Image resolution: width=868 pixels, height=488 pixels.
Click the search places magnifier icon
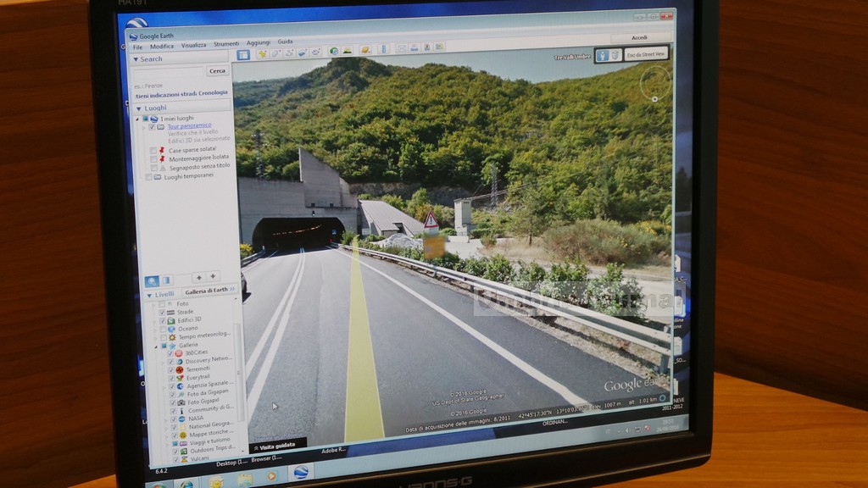pyautogui.click(x=152, y=280)
